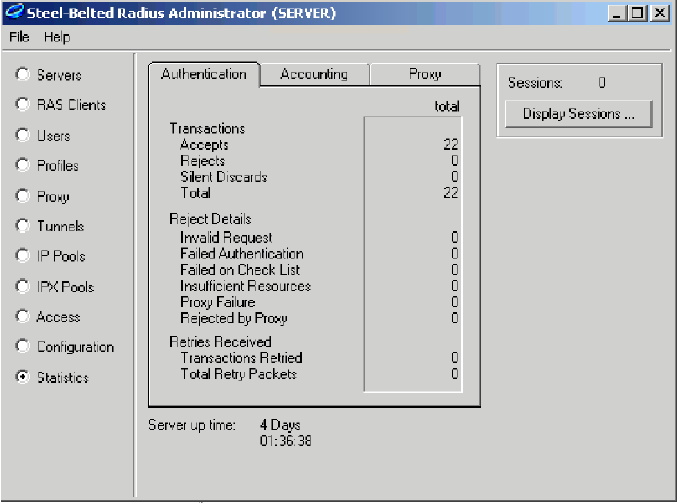Click the Sessions count label
Image resolution: width=677 pixels, height=503 pixels.
coord(535,82)
